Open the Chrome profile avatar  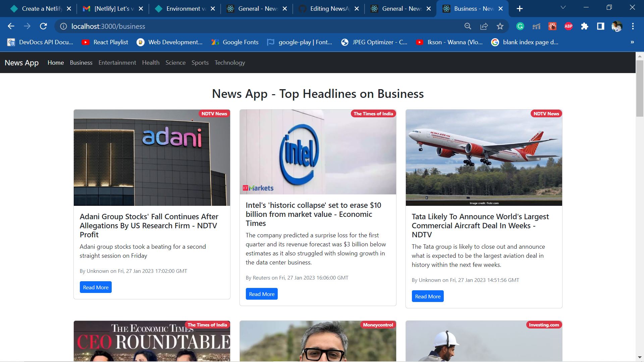pos(617,26)
